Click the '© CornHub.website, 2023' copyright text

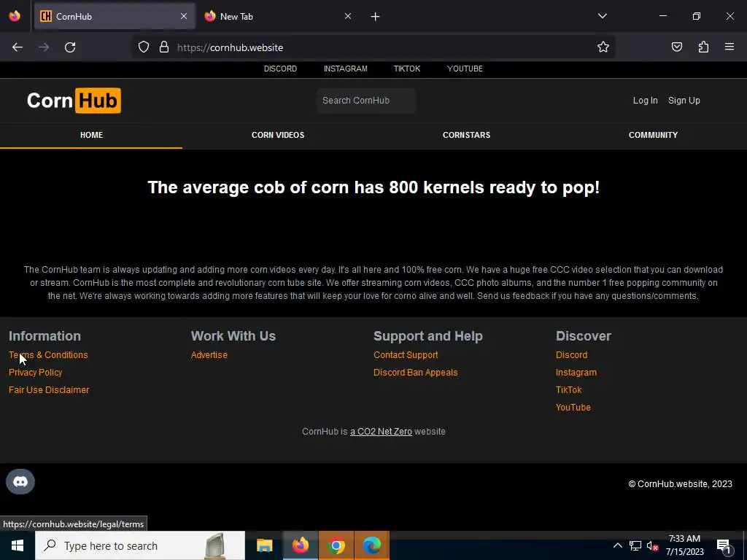[681, 484]
